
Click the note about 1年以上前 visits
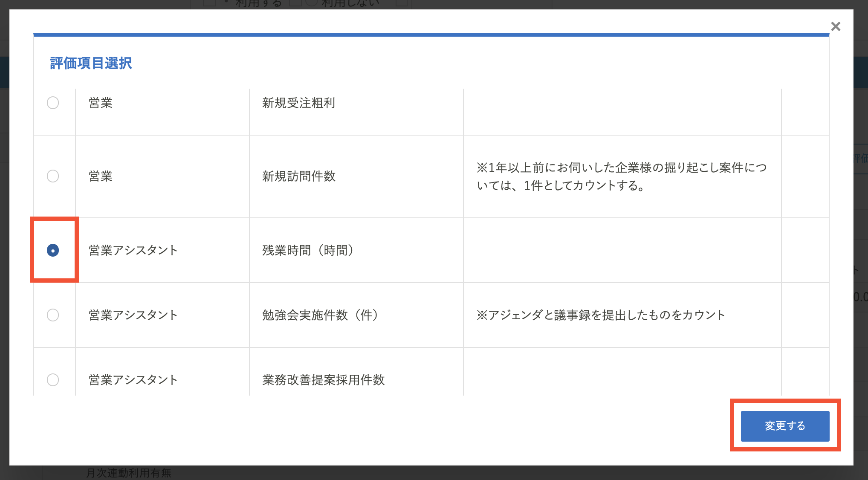[x=622, y=176]
